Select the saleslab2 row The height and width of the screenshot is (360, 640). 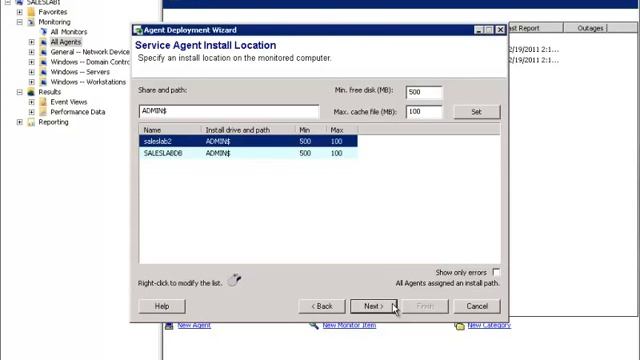248,141
